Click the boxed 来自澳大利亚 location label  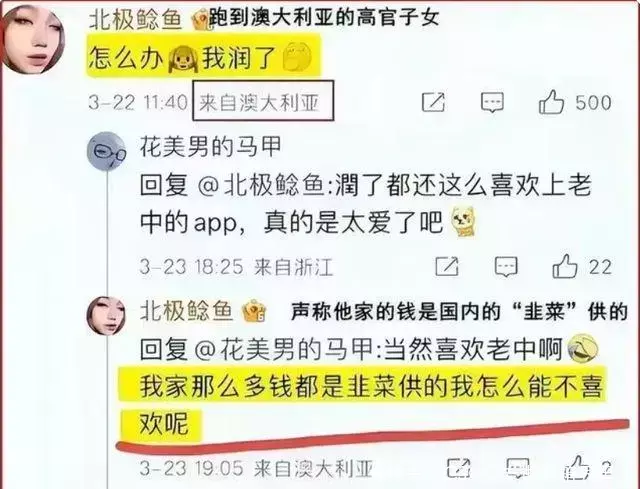[263, 101]
